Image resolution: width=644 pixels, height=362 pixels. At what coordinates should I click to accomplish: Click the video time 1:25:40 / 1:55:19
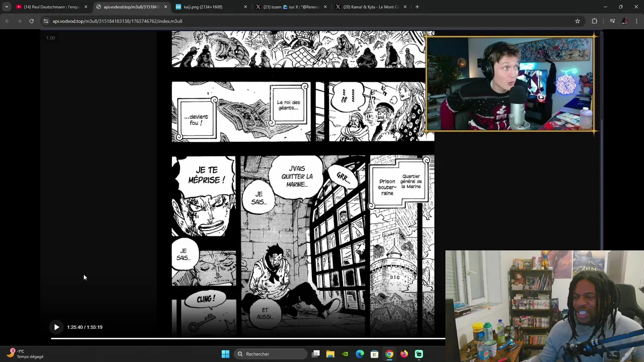click(85, 327)
